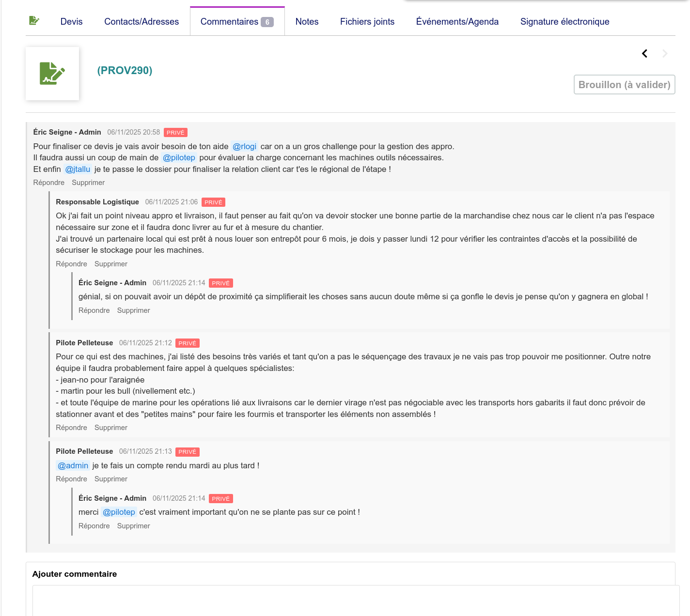Click the large green proposal document thumbnail
690x616 pixels.
click(x=52, y=74)
